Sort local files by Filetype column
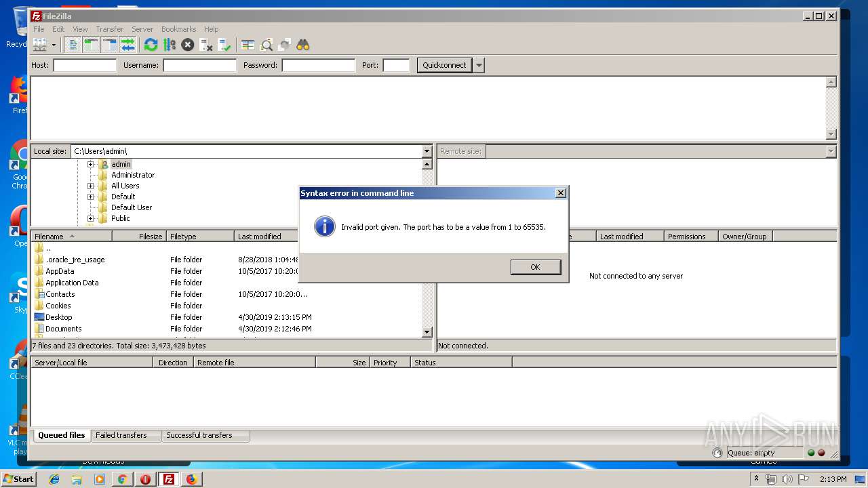The height and width of the screenshot is (488, 868). (x=201, y=237)
